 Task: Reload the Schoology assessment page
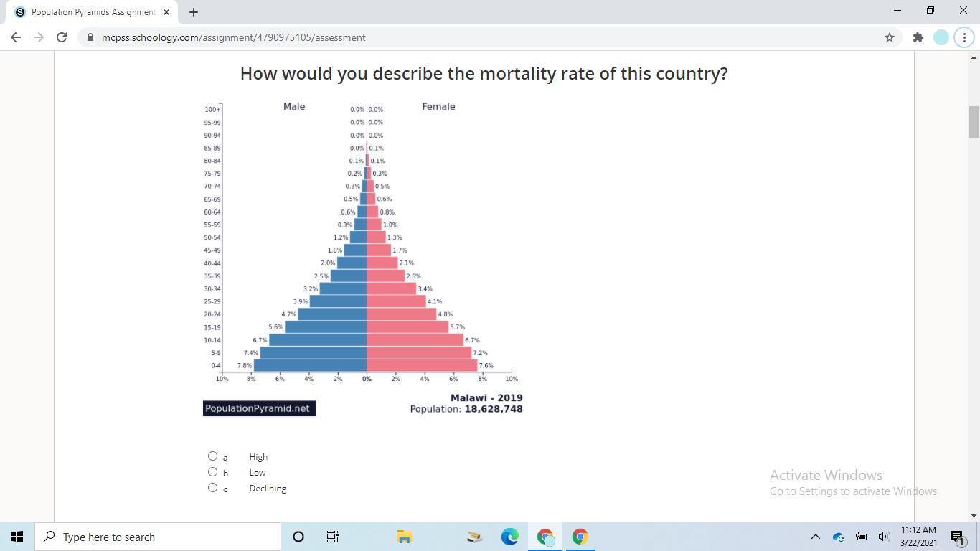[x=62, y=37]
